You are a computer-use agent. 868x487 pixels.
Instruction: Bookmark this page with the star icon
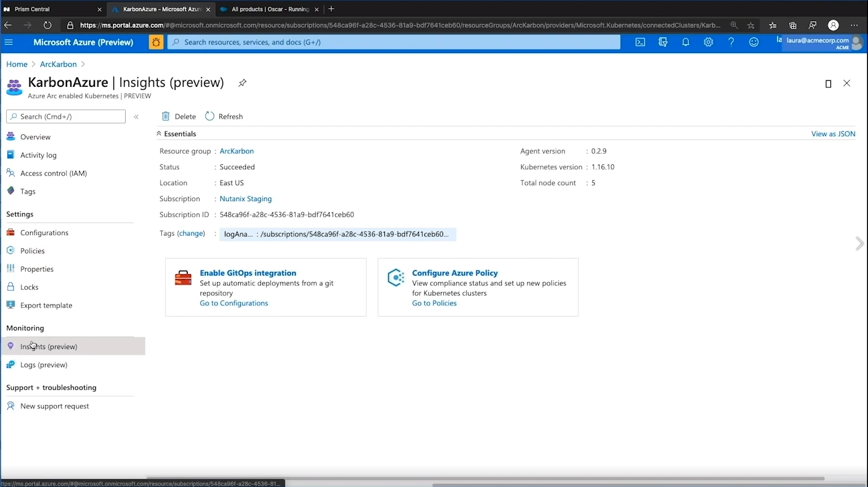(x=751, y=25)
